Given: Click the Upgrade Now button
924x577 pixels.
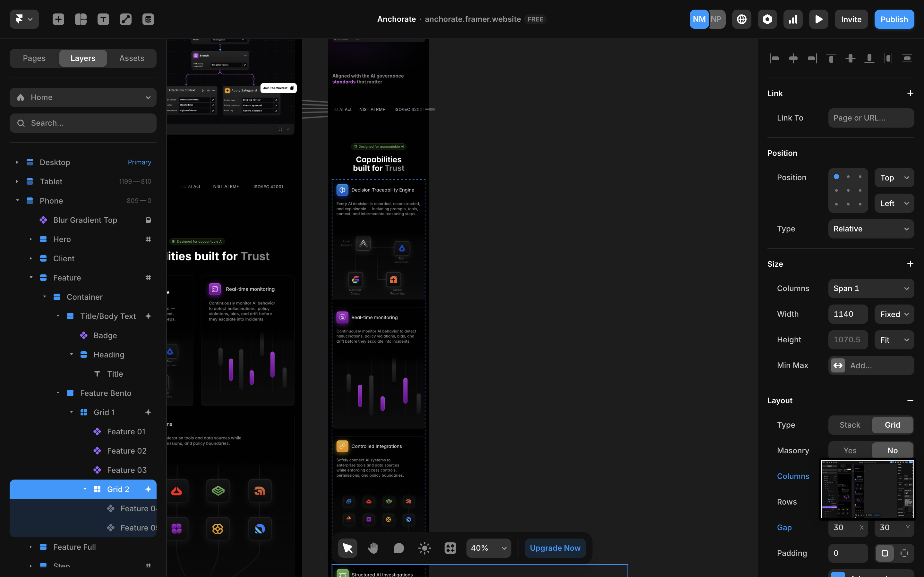Looking at the screenshot, I should [555, 548].
